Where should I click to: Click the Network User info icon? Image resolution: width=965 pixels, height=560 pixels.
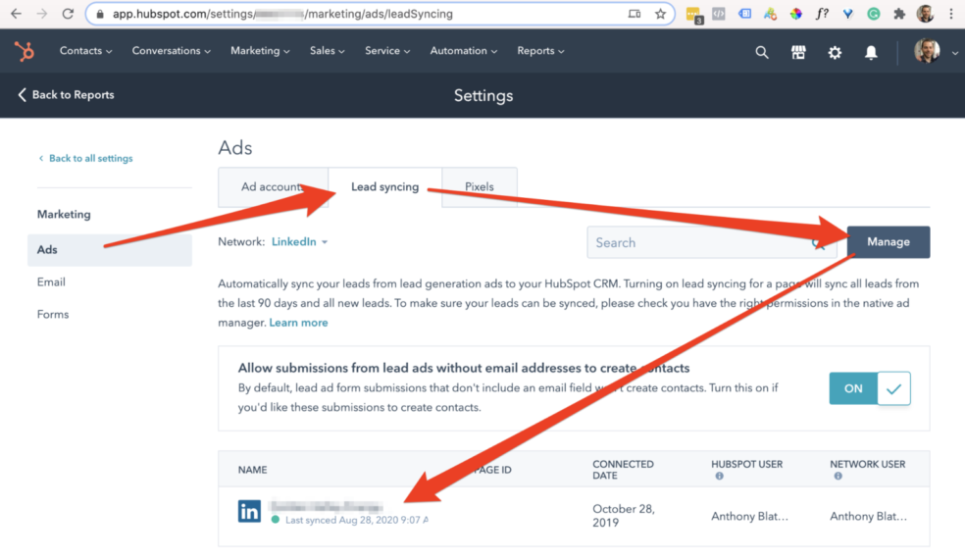[x=838, y=476]
